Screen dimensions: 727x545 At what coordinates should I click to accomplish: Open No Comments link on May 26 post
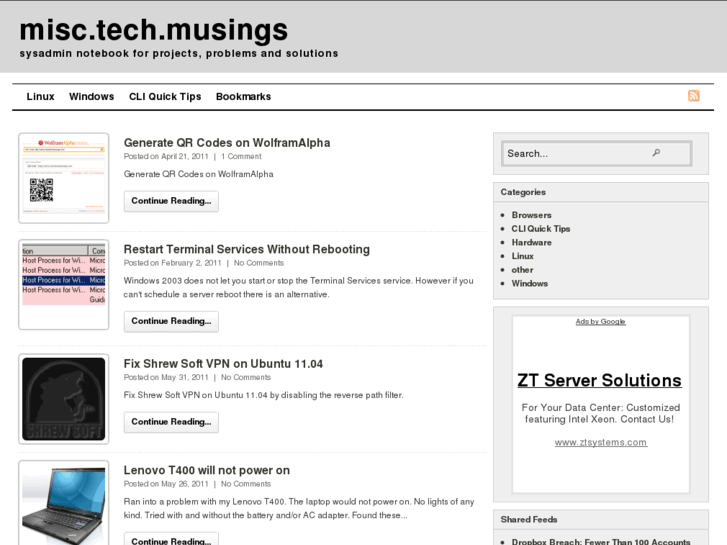click(246, 484)
